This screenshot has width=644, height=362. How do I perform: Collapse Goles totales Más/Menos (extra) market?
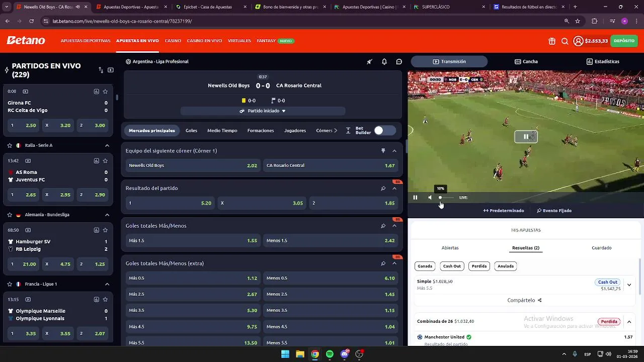[x=394, y=263]
